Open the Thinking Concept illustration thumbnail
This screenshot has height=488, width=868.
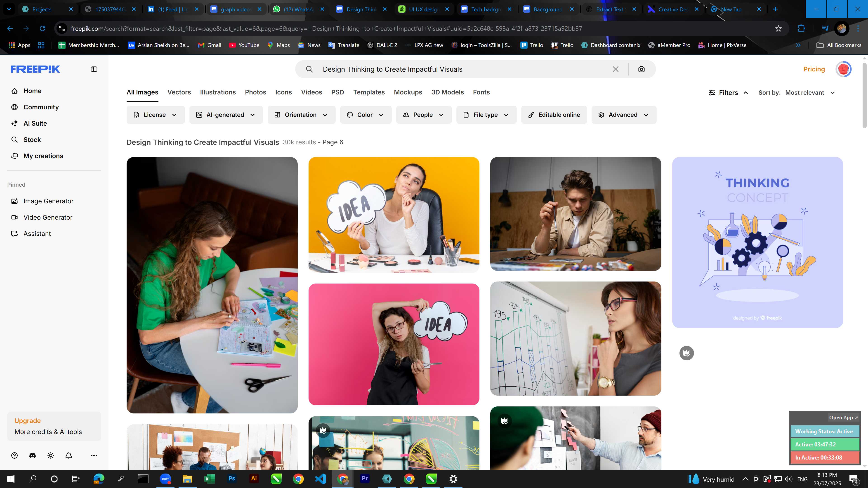click(x=757, y=242)
